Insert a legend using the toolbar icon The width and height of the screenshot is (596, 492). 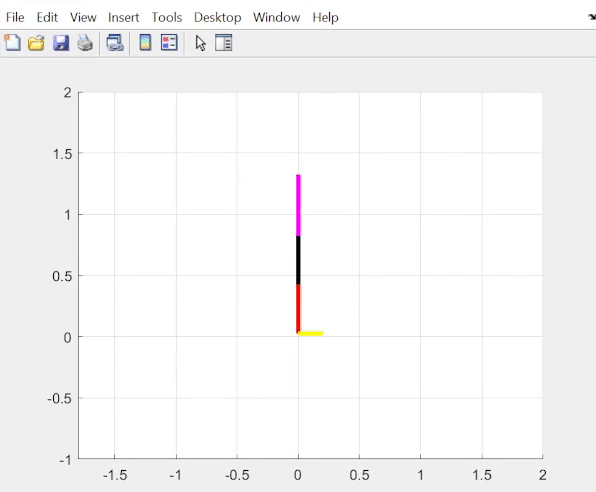[169, 43]
